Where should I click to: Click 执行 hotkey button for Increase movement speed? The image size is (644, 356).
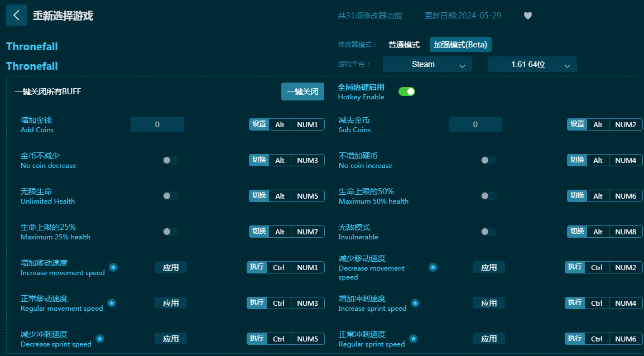pos(257,267)
